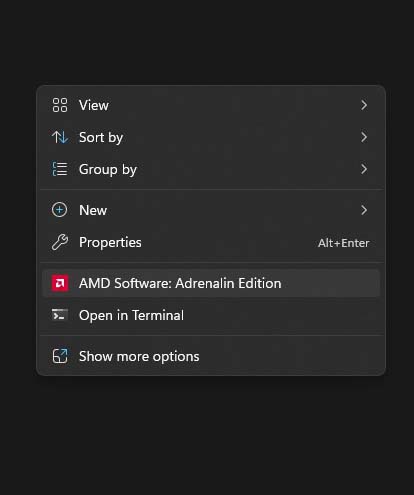Select the New menu entry label

point(93,210)
